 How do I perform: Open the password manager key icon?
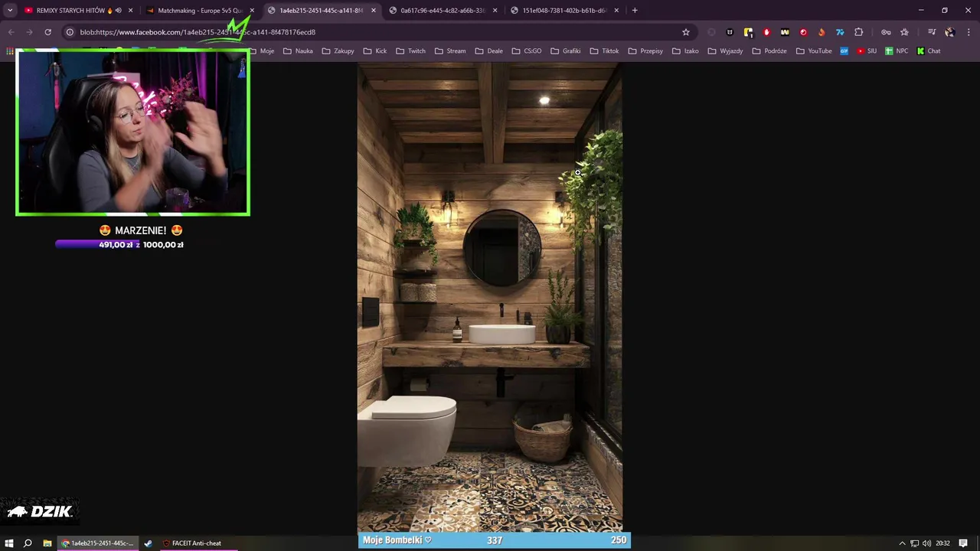pos(886,32)
